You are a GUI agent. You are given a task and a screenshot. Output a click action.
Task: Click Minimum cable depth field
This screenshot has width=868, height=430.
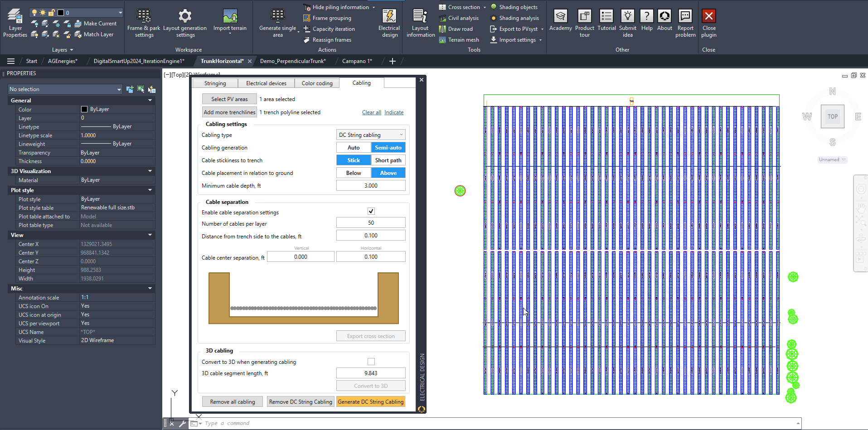point(371,186)
